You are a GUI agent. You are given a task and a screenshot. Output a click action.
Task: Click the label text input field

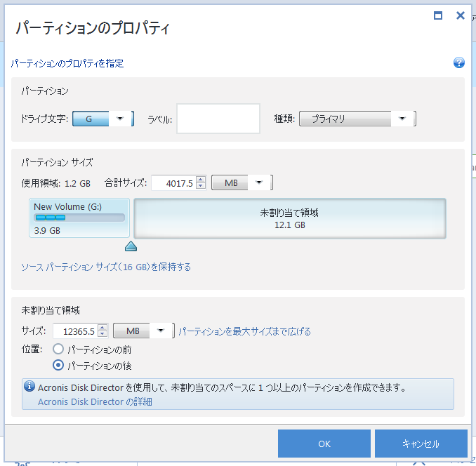pyautogui.click(x=218, y=119)
